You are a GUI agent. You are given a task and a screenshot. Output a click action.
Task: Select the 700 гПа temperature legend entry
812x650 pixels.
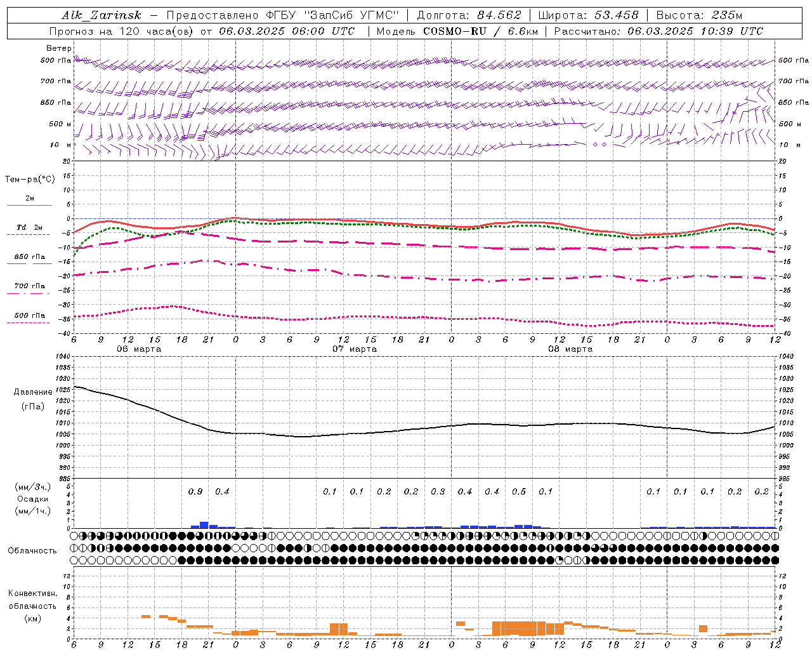29,286
